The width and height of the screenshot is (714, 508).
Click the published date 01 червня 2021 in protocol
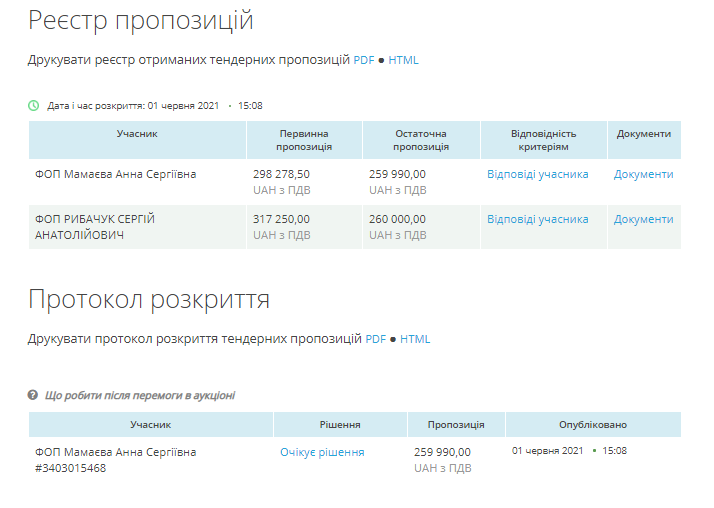point(547,451)
